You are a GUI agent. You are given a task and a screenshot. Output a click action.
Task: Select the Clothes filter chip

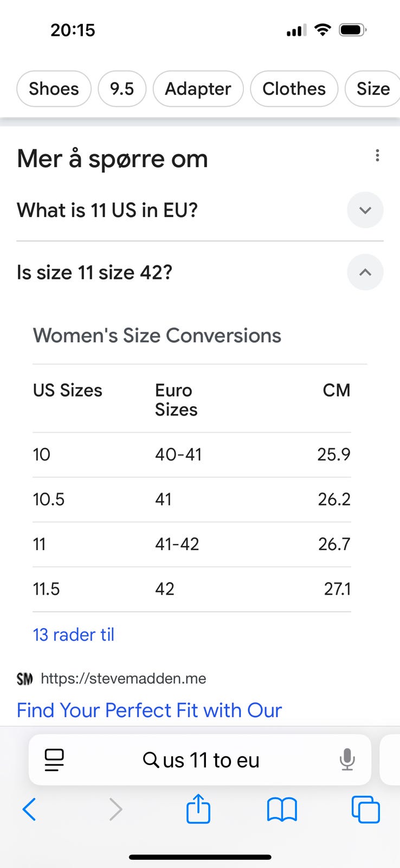point(294,89)
